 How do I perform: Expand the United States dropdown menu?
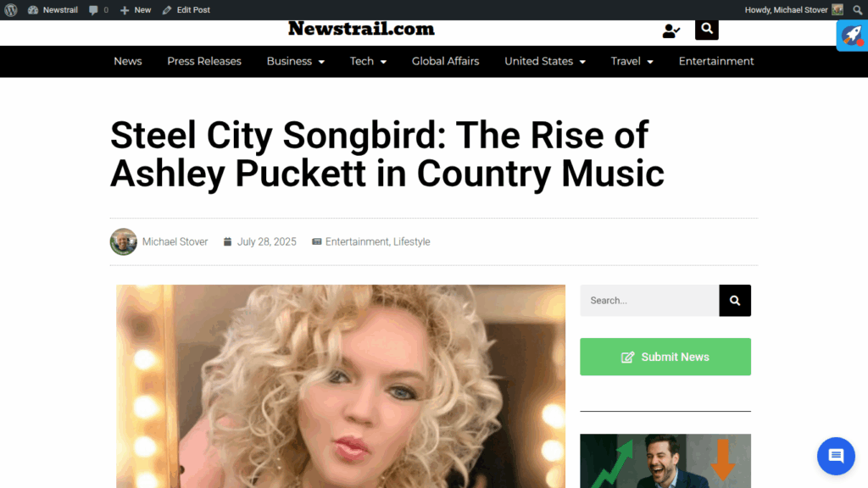[545, 61]
